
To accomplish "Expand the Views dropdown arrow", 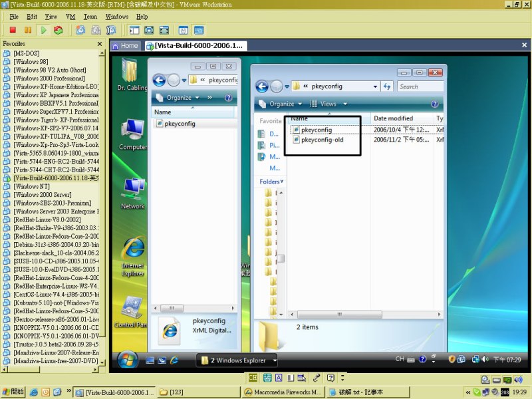I will click(x=345, y=104).
